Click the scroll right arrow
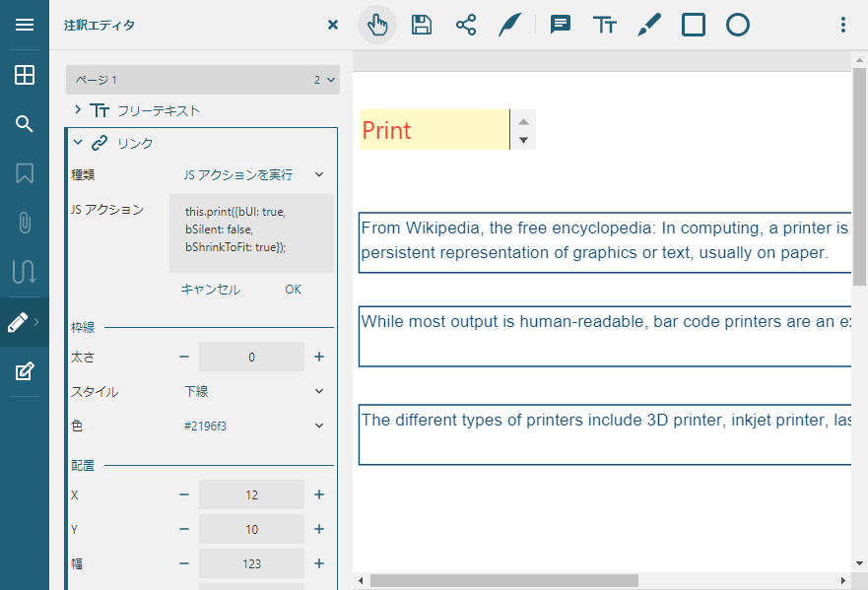The height and width of the screenshot is (590, 868). [x=842, y=580]
